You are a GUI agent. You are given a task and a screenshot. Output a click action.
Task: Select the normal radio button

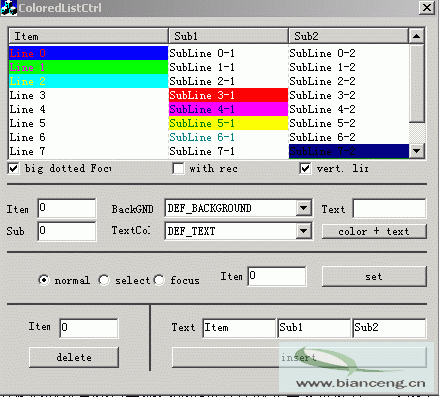coord(44,280)
